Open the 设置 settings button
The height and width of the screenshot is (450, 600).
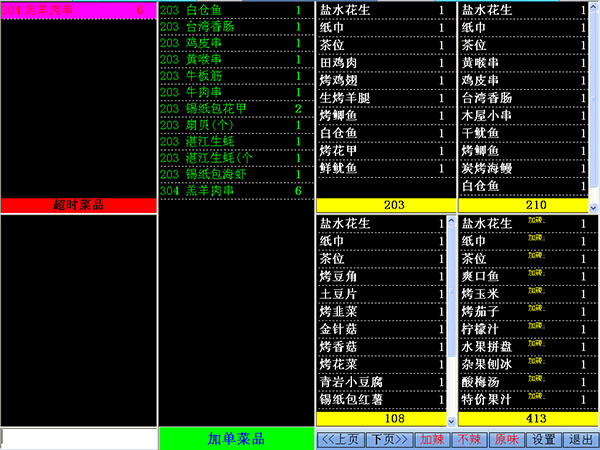click(x=543, y=438)
